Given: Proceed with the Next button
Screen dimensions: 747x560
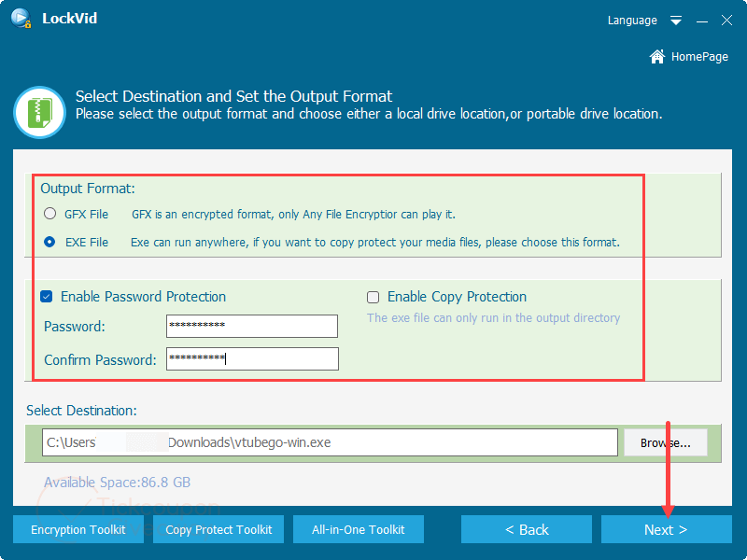Looking at the screenshot, I should click(x=666, y=529).
